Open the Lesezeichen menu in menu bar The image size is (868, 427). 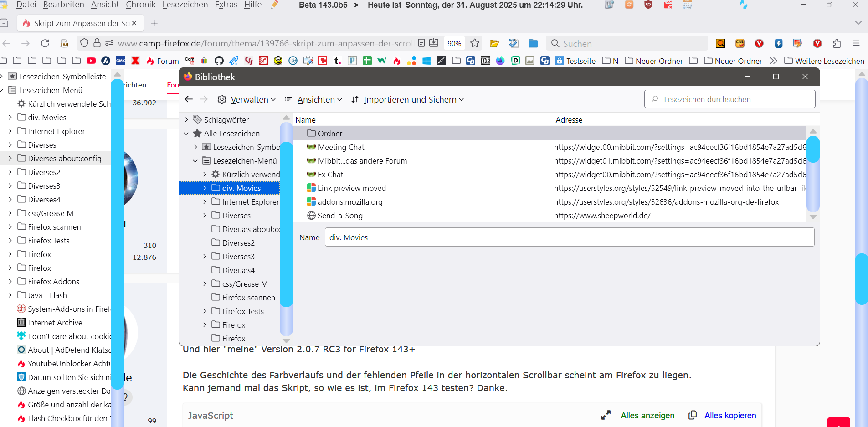point(185,5)
